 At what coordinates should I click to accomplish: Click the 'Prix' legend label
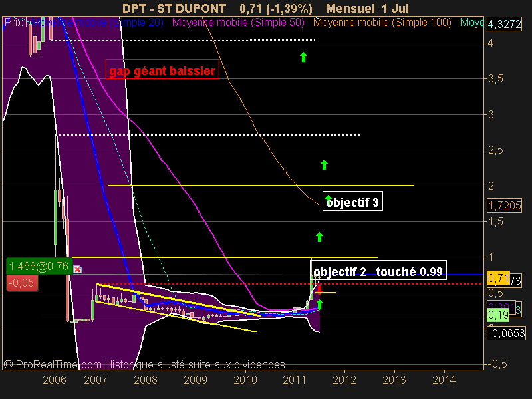pyautogui.click(x=13, y=23)
